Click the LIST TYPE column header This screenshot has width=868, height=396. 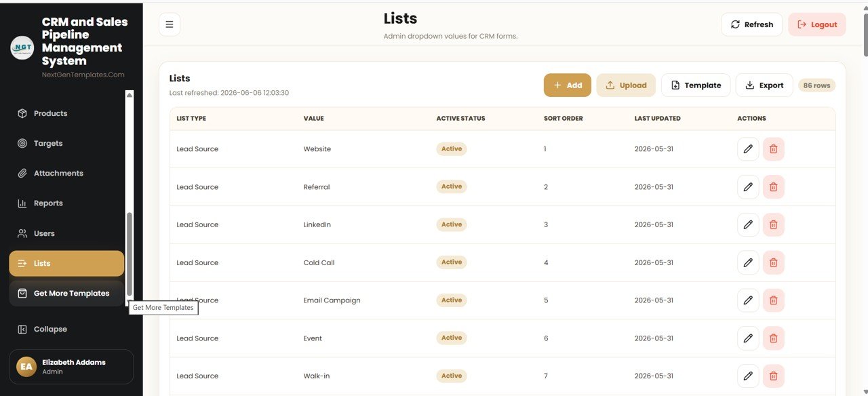point(191,119)
